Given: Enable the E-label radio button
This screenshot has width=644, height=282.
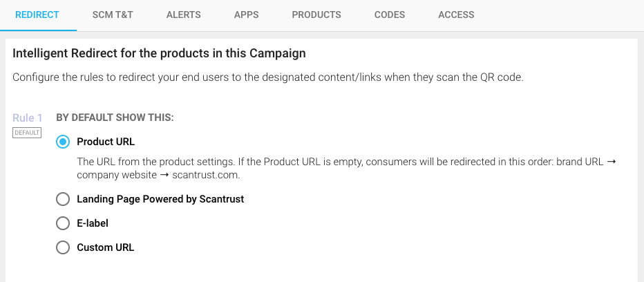Looking at the screenshot, I should pos(63,224).
